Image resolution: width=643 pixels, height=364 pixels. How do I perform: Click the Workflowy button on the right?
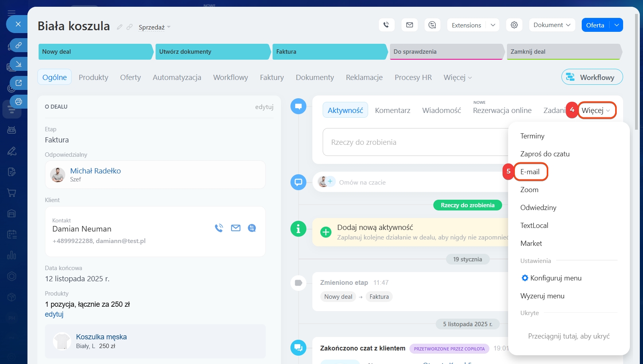click(x=592, y=77)
